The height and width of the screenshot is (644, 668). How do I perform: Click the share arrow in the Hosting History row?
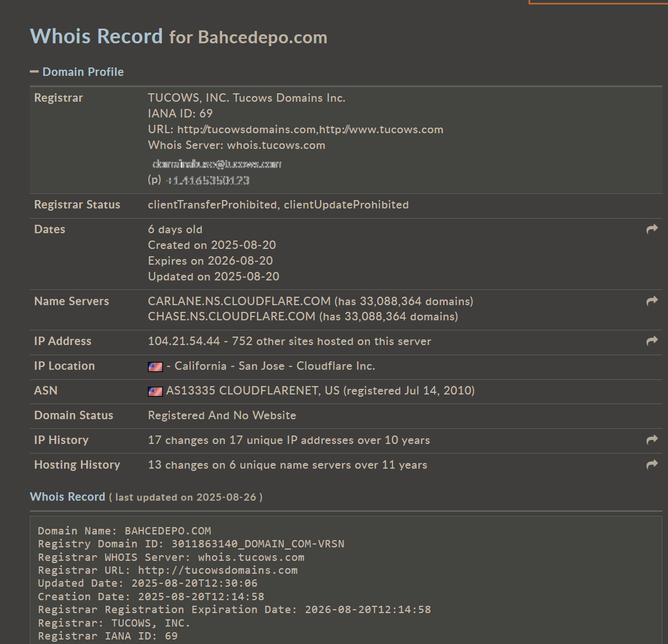click(652, 464)
